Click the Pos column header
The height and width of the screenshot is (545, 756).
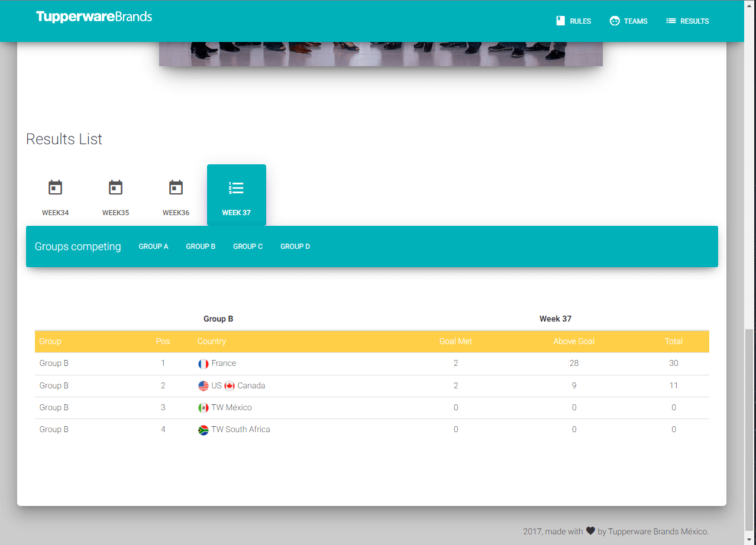[163, 341]
